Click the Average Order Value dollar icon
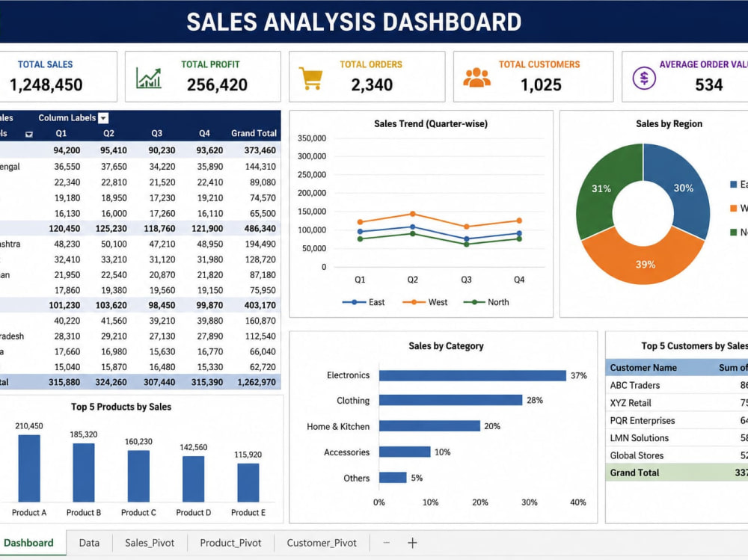Screen dimensions: 748x560 (644, 78)
